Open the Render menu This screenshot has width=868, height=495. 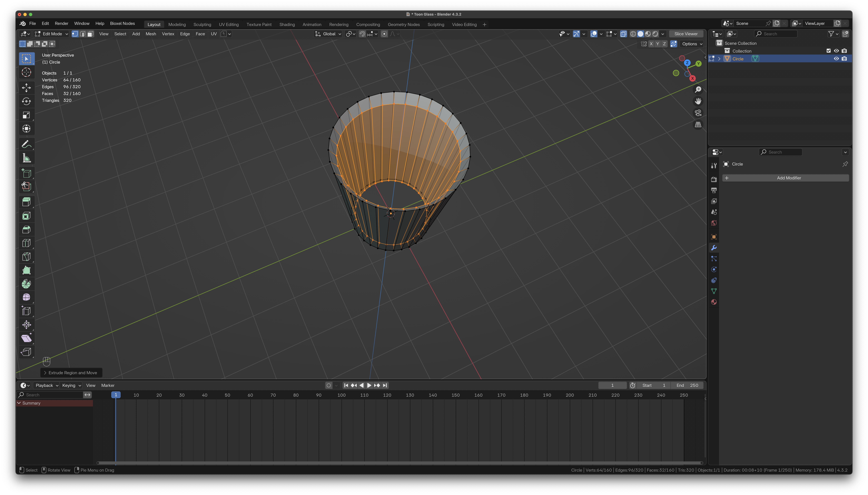pyautogui.click(x=61, y=24)
